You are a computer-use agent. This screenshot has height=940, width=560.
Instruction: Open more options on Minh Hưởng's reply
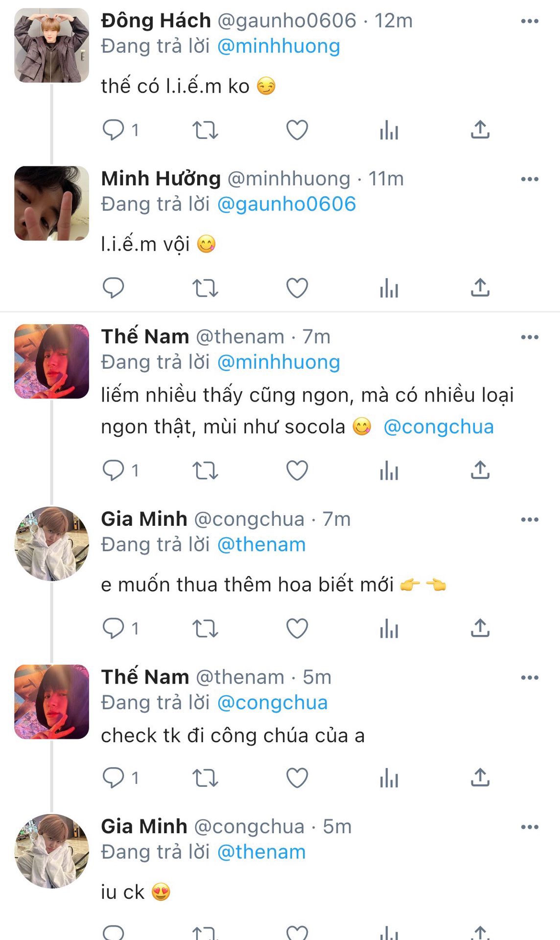point(530,179)
